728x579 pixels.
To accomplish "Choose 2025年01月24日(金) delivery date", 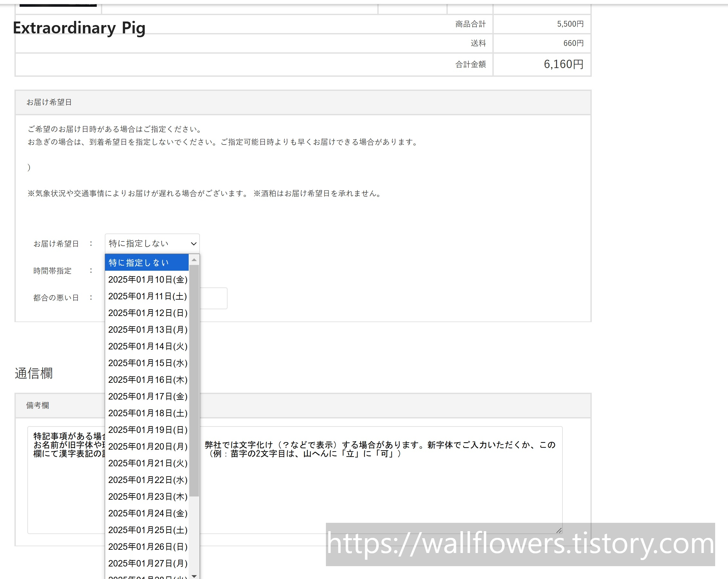I will pos(147,513).
